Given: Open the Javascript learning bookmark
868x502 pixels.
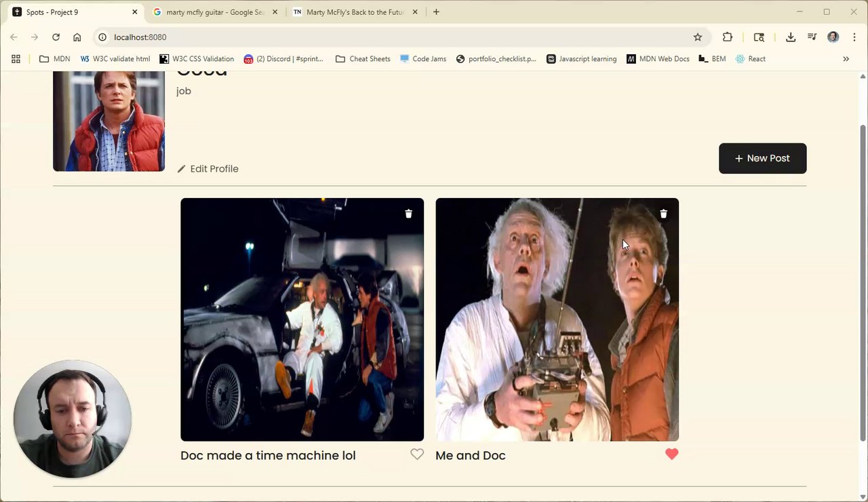Looking at the screenshot, I should click(582, 59).
